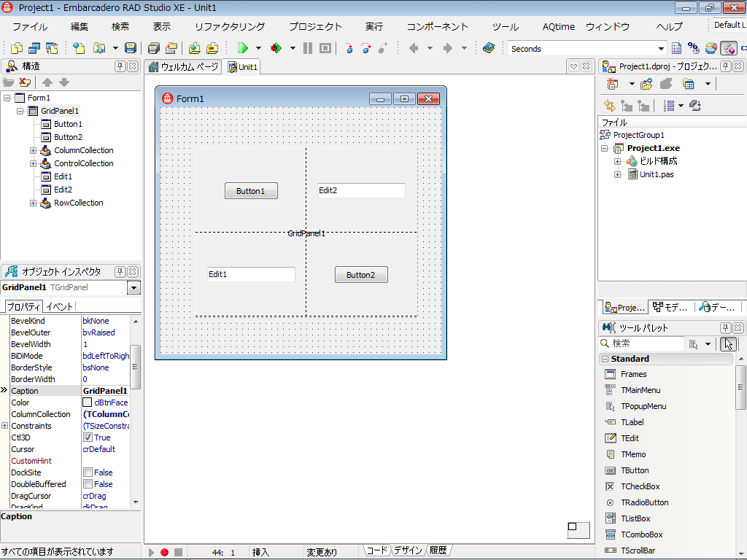Select the Caption property value GridPanel1

pyautogui.click(x=105, y=391)
